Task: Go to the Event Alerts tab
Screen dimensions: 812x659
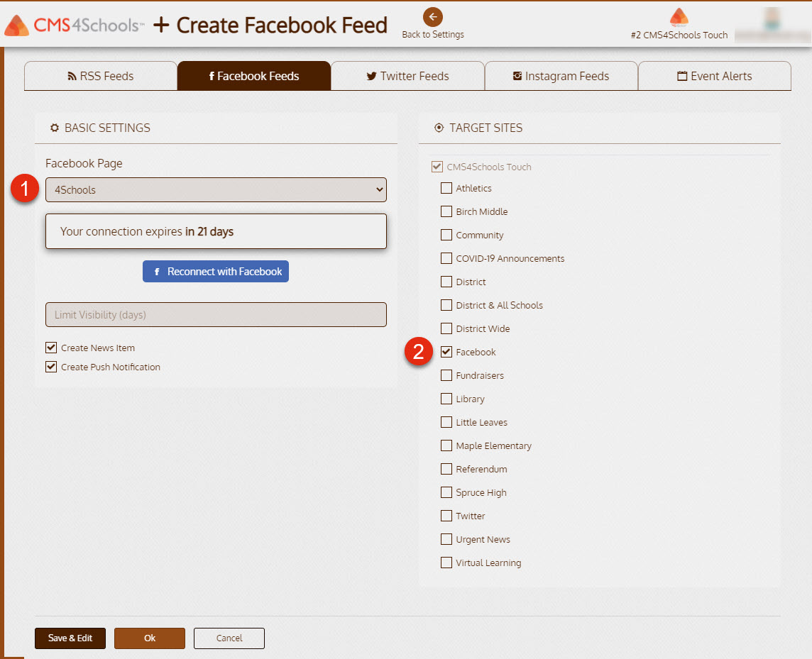Action: coord(714,76)
